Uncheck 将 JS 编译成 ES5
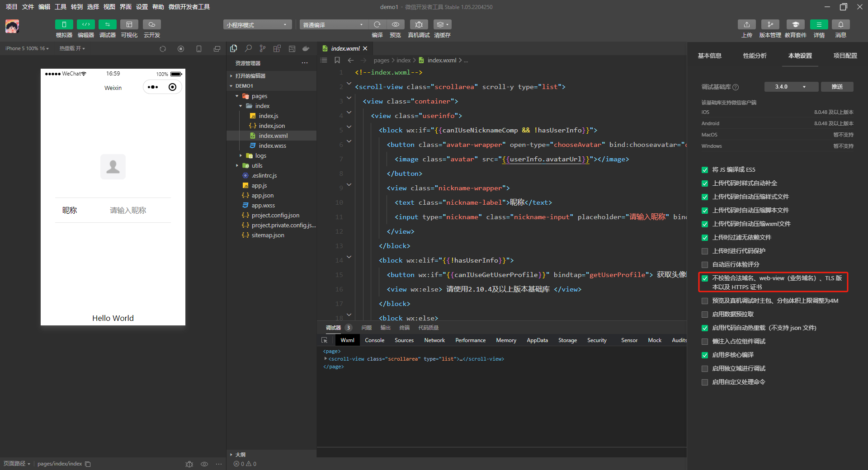This screenshot has height=470, width=868. (x=704, y=170)
